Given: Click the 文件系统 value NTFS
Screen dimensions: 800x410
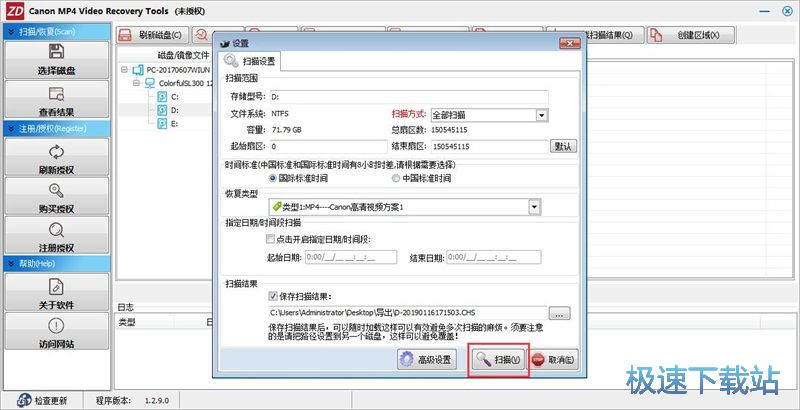Looking at the screenshot, I should [x=280, y=114].
